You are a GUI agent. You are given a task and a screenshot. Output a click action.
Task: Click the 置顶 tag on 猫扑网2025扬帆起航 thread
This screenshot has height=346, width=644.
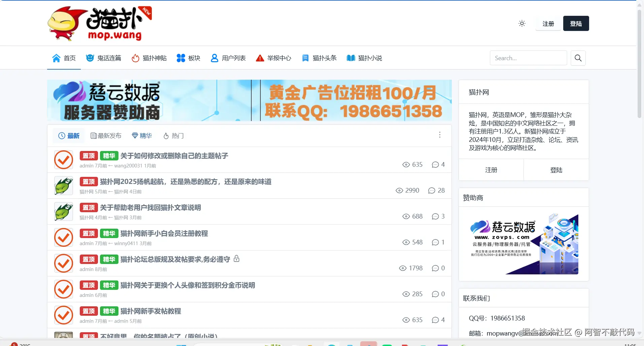(89, 182)
